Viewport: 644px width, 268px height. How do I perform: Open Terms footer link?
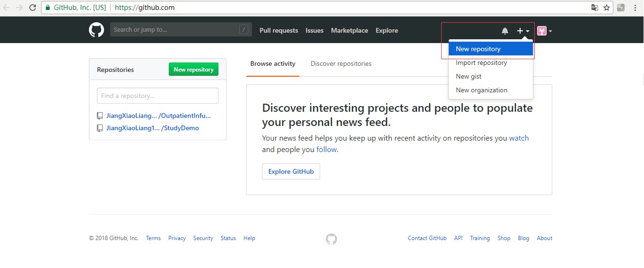click(153, 238)
